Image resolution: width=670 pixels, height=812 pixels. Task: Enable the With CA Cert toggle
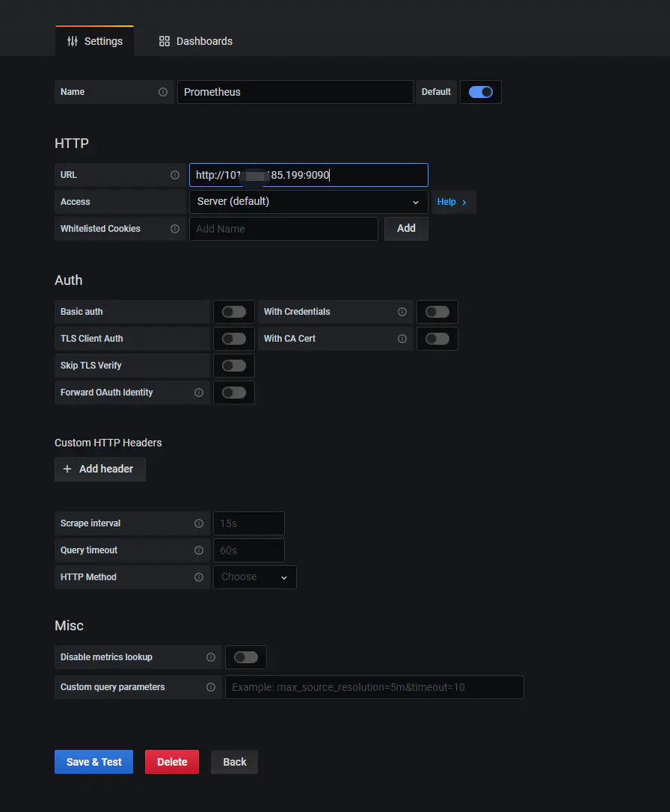click(437, 339)
